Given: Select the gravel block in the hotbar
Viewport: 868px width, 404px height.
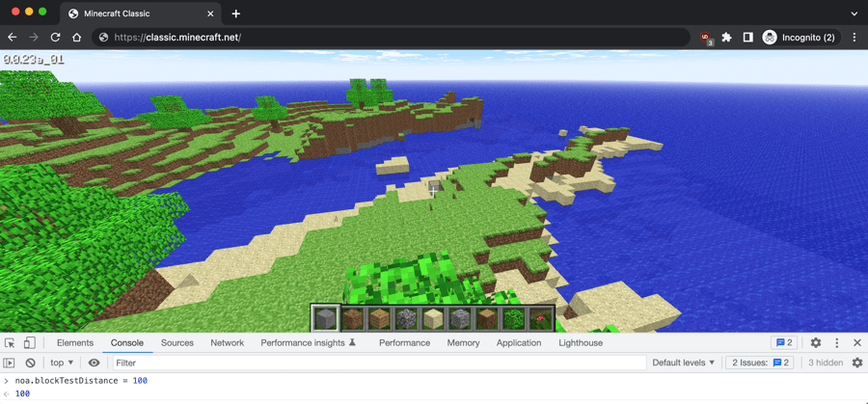Looking at the screenshot, I should pyautogui.click(x=460, y=319).
